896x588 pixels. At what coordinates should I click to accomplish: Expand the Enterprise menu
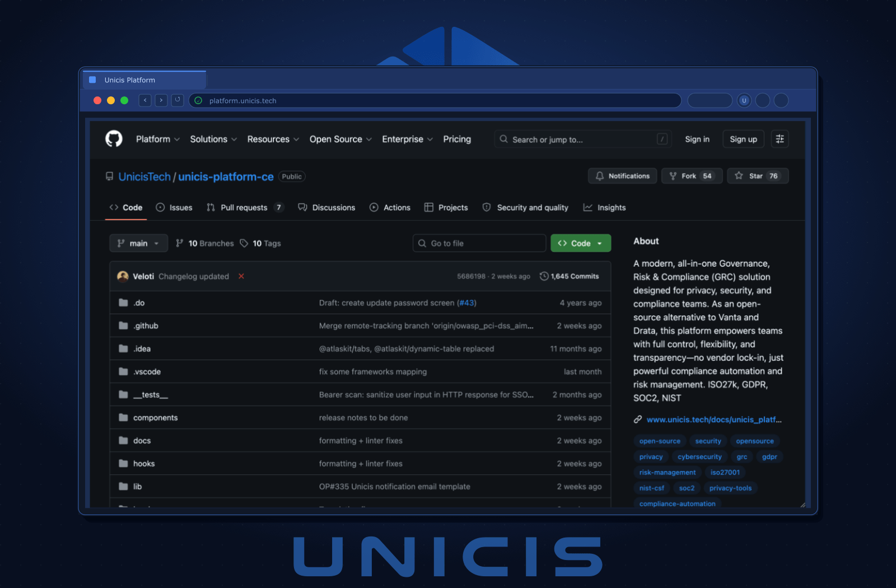pos(407,139)
